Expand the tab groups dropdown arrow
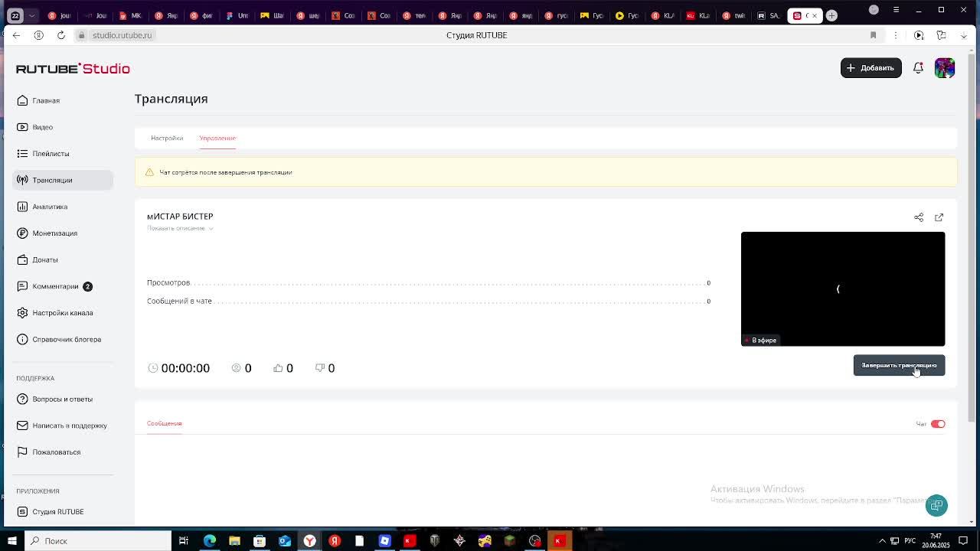 click(x=31, y=15)
